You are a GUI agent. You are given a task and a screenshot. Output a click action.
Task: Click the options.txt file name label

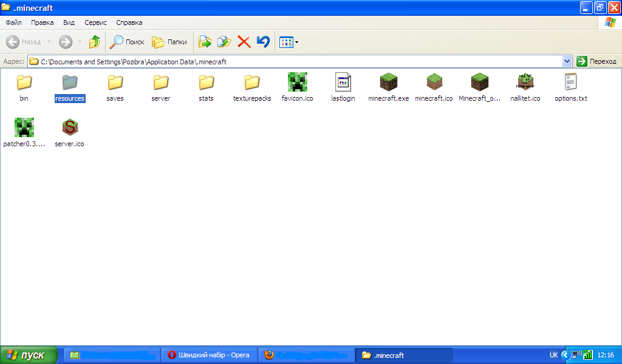571,98
